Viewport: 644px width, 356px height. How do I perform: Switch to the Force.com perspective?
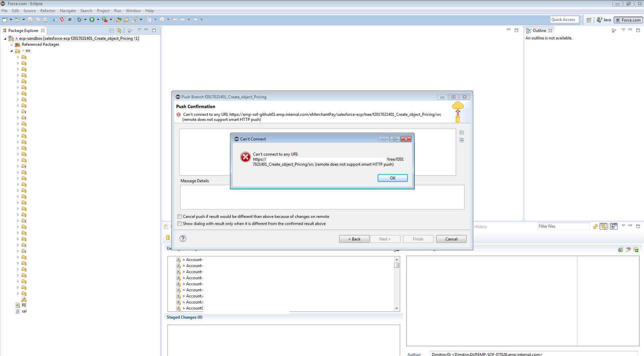[628, 20]
